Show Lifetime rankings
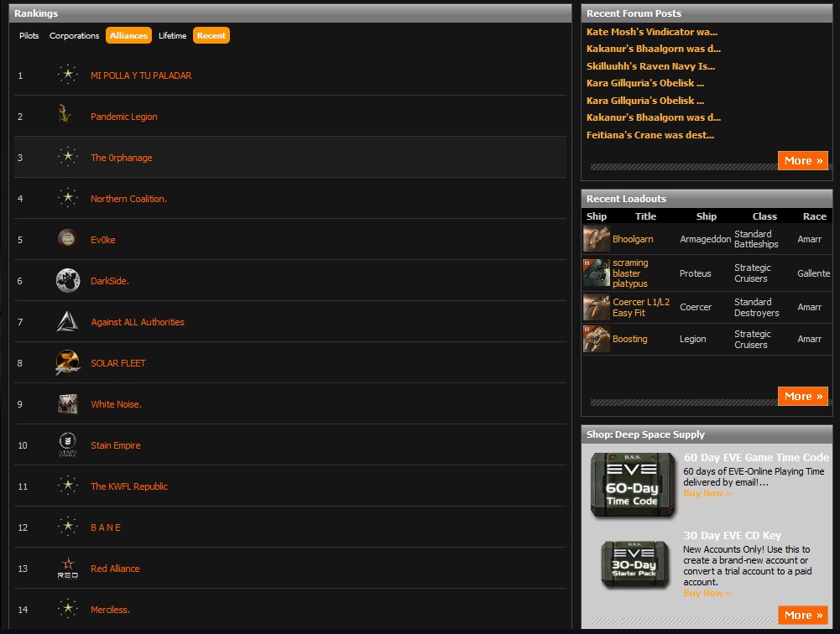This screenshot has height=634, width=840. (172, 35)
